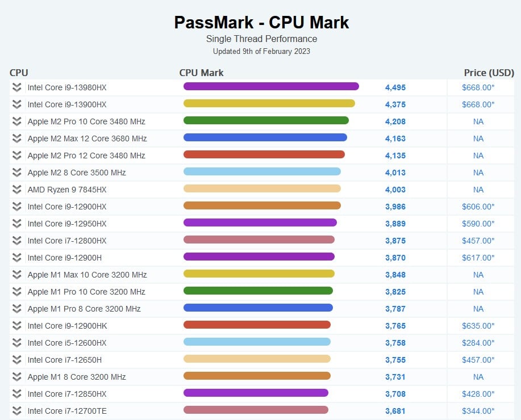Click the NA price for AMD Ryzen 9 7845HX

click(x=478, y=190)
